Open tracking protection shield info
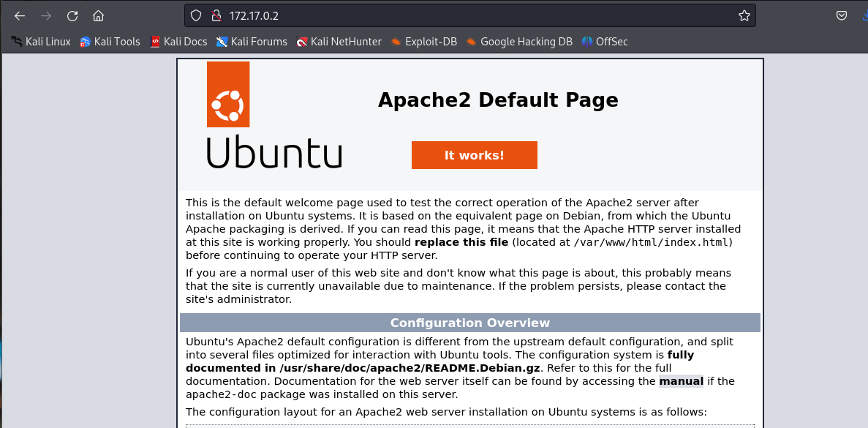This screenshot has height=428, width=868. 195,15
